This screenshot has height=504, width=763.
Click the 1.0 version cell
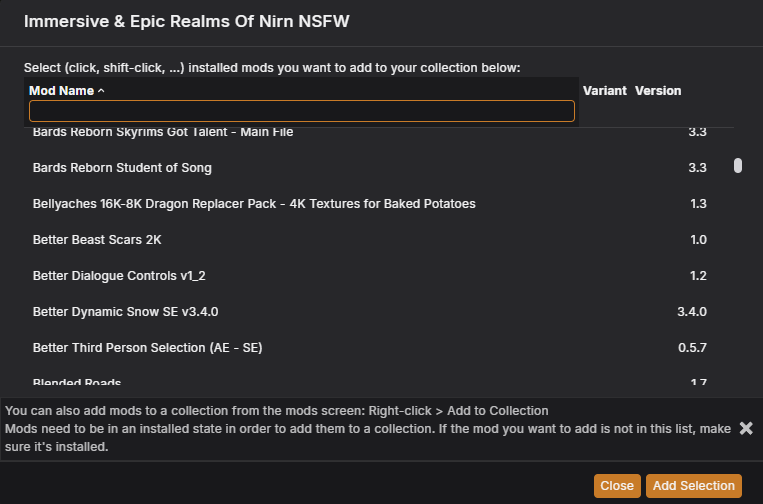click(698, 240)
